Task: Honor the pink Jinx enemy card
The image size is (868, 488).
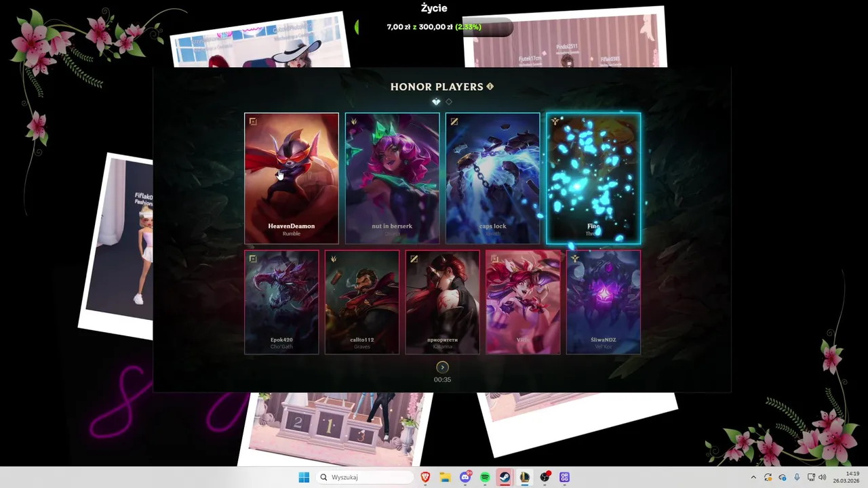Action: (x=523, y=302)
